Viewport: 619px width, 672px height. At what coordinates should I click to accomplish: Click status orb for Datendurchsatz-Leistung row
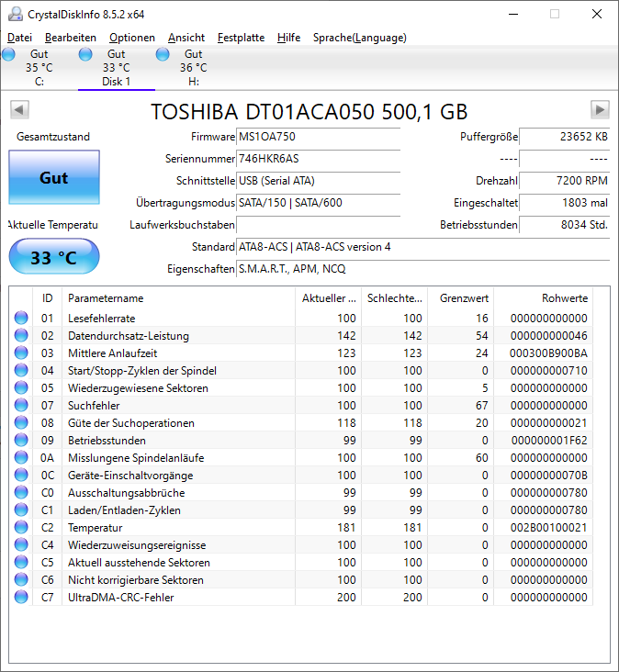[x=21, y=336]
